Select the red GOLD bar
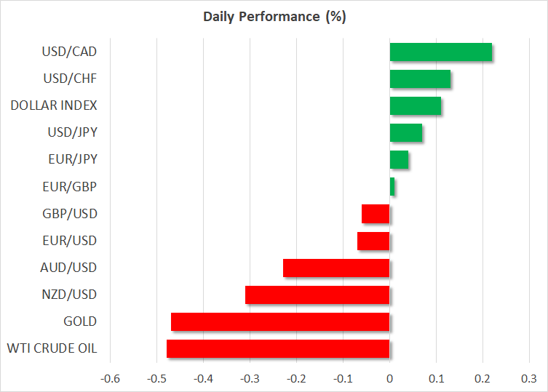This screenshot has height=392, width=548. tap(280, 321)
